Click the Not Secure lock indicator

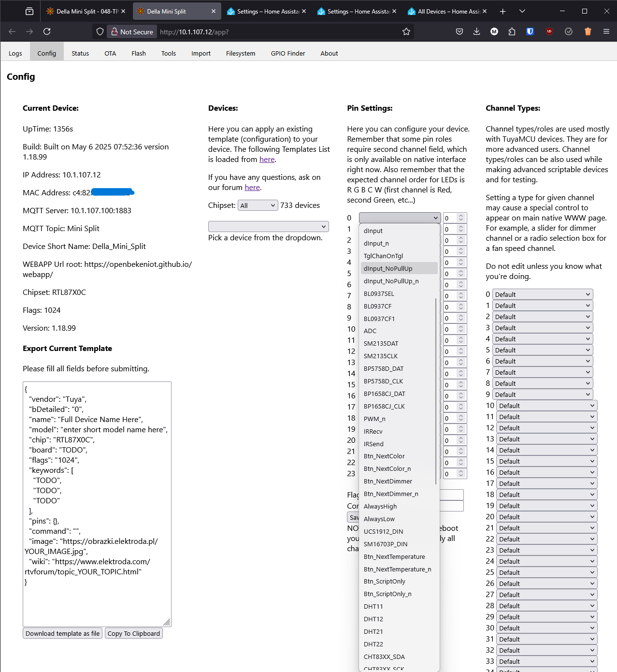[x=132, y=31]
